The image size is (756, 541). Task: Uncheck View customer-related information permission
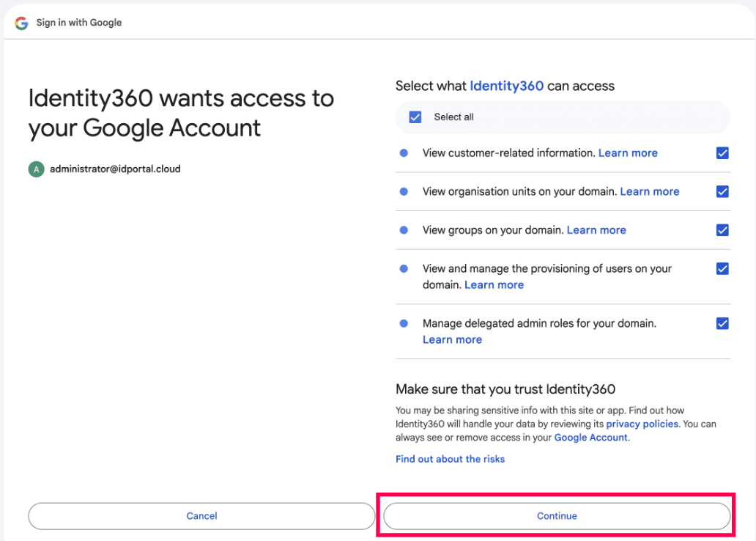point(722,153)
